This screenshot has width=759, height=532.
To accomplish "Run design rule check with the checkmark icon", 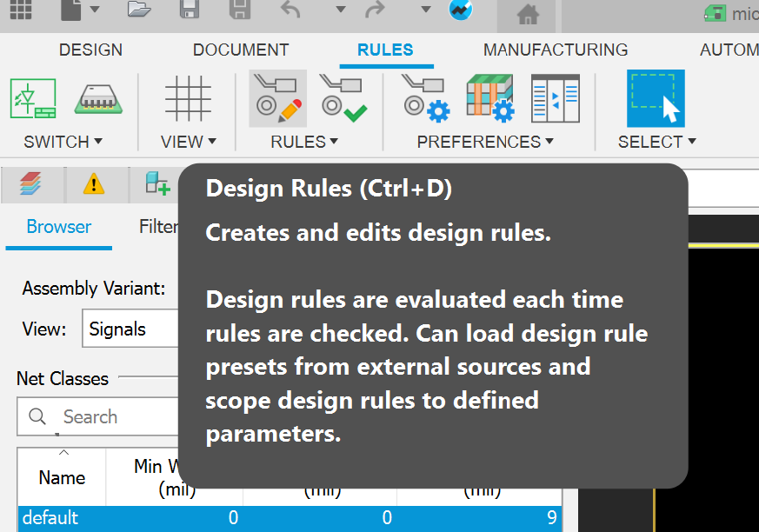I will pos(343,97).
